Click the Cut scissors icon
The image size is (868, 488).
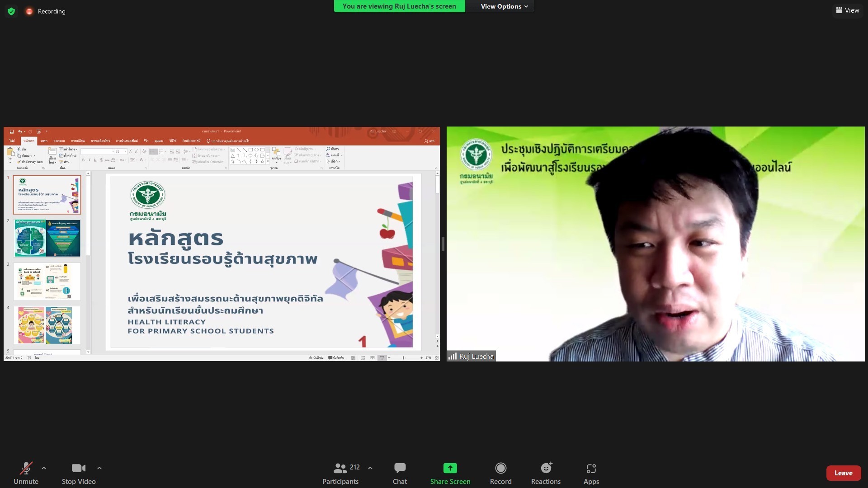19,149
